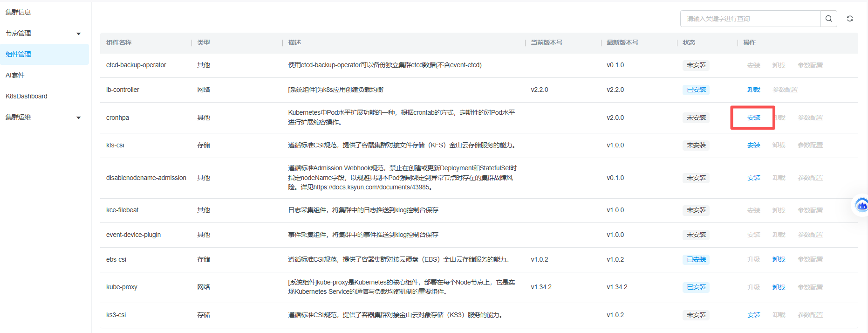Select 组件管理 in the sidebar
This screenshot has height=333, width=868.
coord(44,54)
